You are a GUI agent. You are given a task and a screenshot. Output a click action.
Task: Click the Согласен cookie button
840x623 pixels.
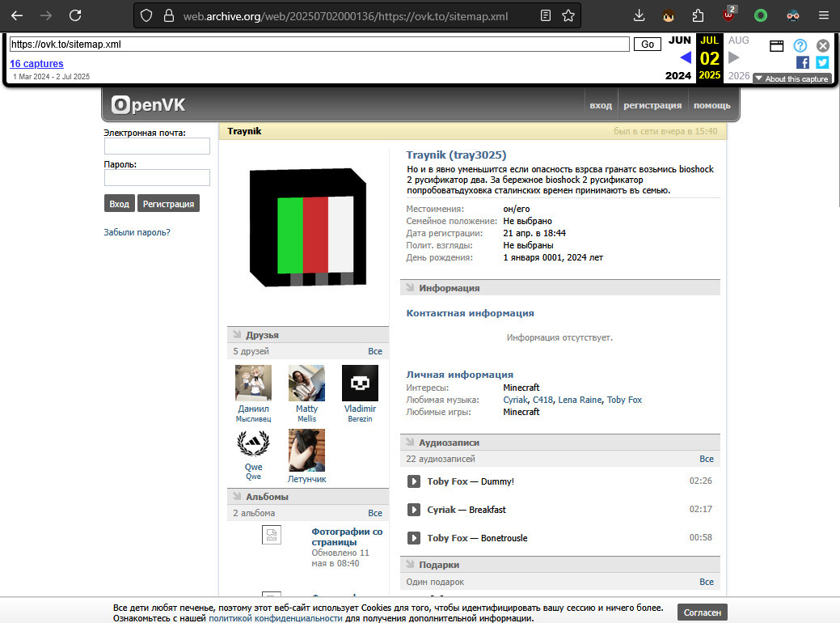point(703,612)
